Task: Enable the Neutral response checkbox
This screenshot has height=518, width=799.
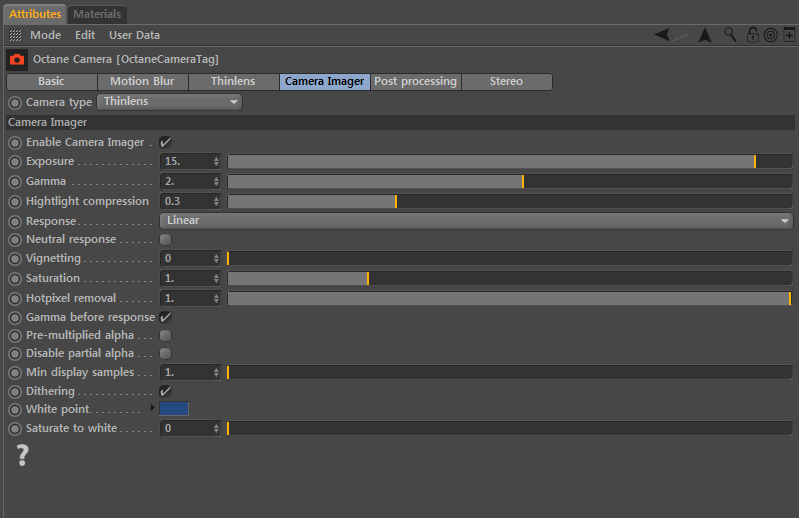Action: [165, 239]
